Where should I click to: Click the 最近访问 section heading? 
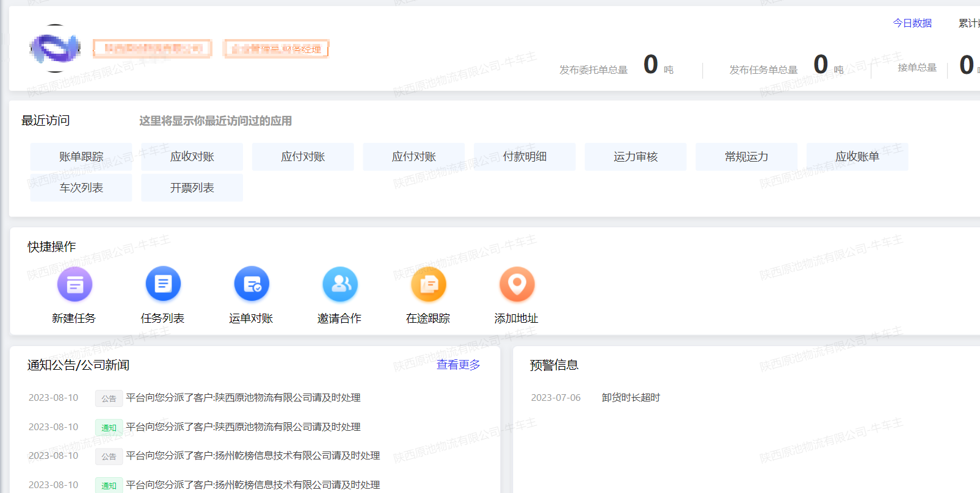click(x=46, y=121)
